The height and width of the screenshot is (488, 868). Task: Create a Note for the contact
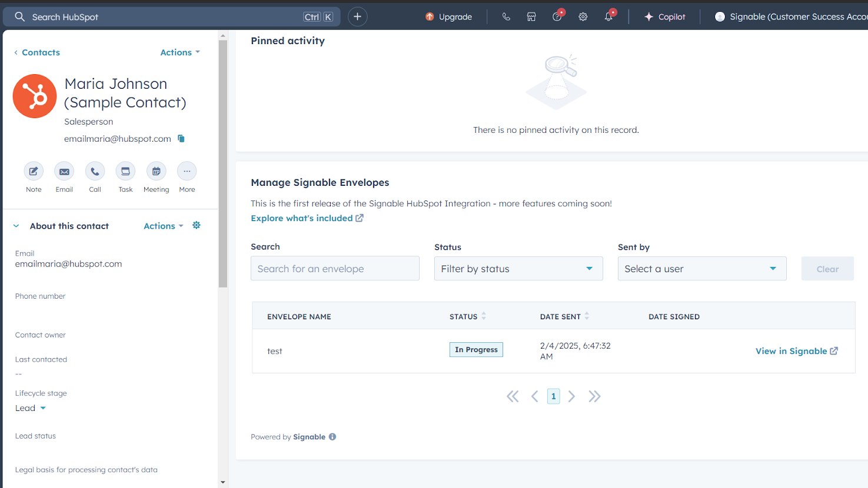pyautogui.click(x=34, y=171)
